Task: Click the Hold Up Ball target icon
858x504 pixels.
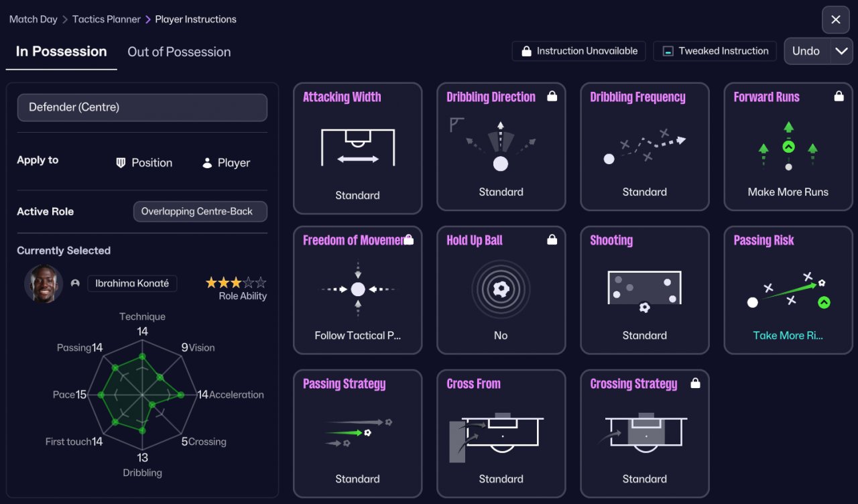Action: point(501,290)
